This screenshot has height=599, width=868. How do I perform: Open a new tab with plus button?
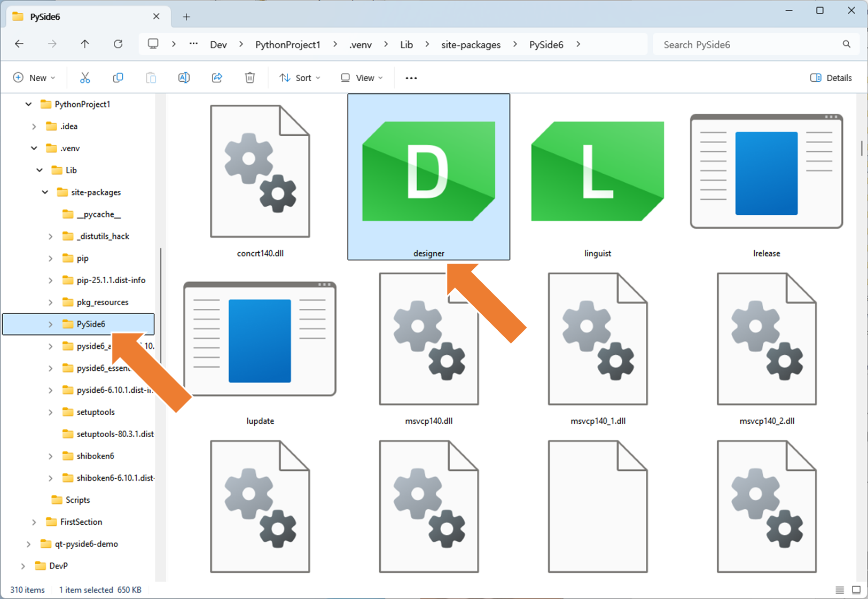pyautogui.click(x=186, y=17)
